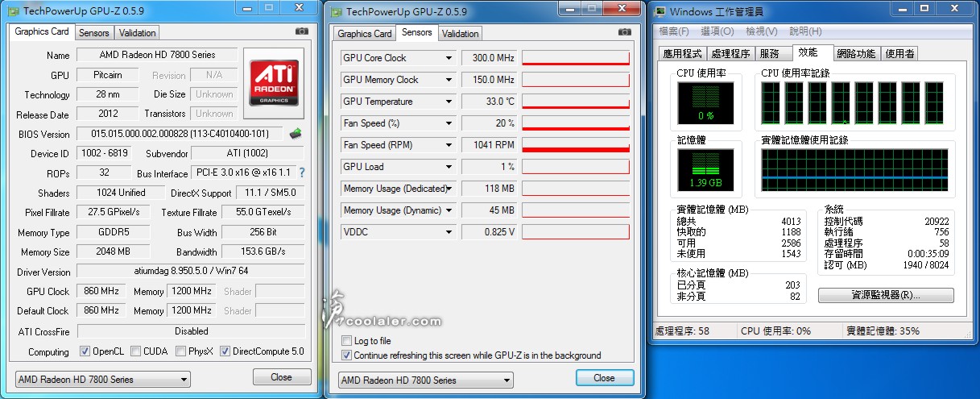Click the 實體記憶體: 35% status bar entry
This screenshot has width=980, height=399.
coord(883,331)
